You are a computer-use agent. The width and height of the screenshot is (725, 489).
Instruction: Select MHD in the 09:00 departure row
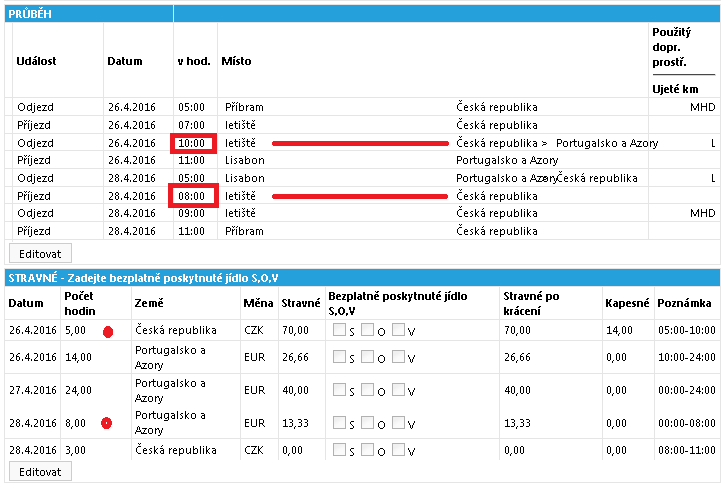click(702, 213)
